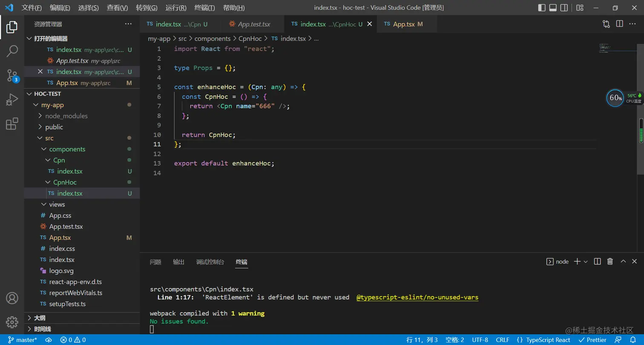Image resolution: width=644 pixels, height=345 pixels.
Task: Open the Manage gear icon
Action: (x=12, y=322)
